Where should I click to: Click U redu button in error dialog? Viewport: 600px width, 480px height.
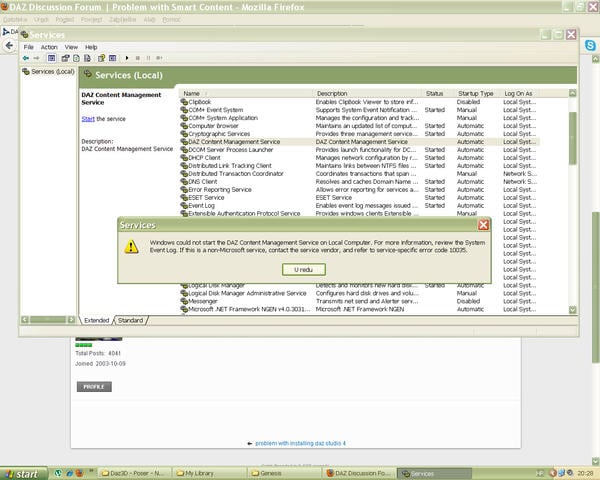[x=304, y=270]
